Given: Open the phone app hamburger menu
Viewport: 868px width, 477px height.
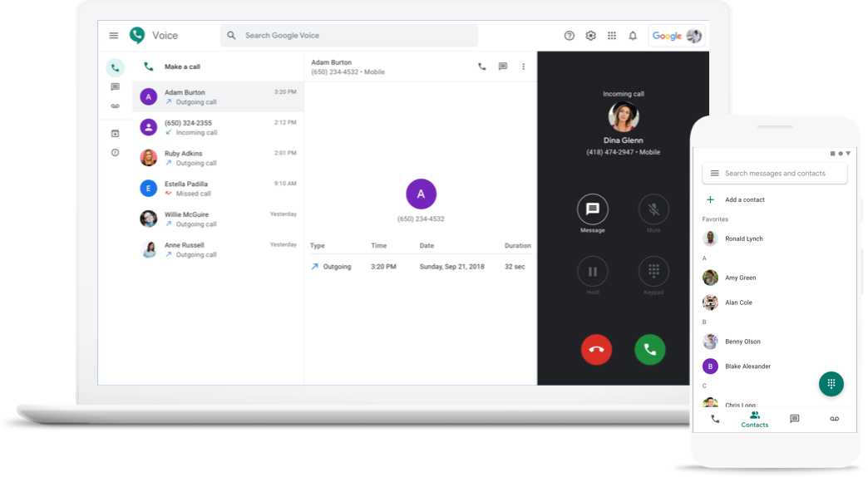Looking at the screenshot, I should tap(715, 173).
